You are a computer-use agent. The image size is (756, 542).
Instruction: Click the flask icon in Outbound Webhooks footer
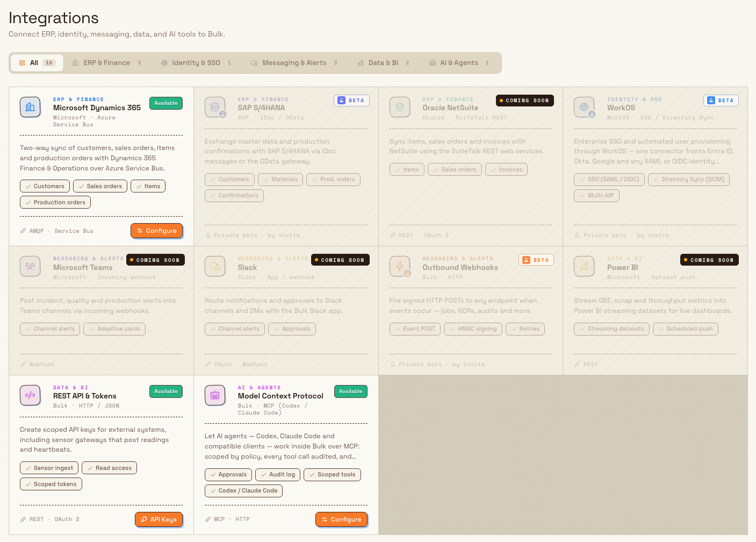pos(393,365)
